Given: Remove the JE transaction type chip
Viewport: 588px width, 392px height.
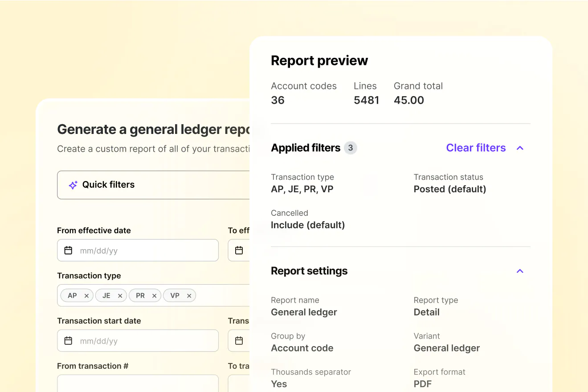Looking at the screenshot, I should [120, 295].
